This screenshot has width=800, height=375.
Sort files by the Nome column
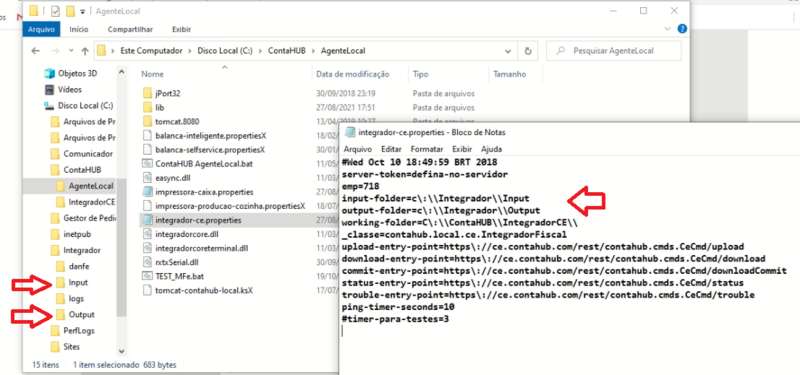click(152, 74)
